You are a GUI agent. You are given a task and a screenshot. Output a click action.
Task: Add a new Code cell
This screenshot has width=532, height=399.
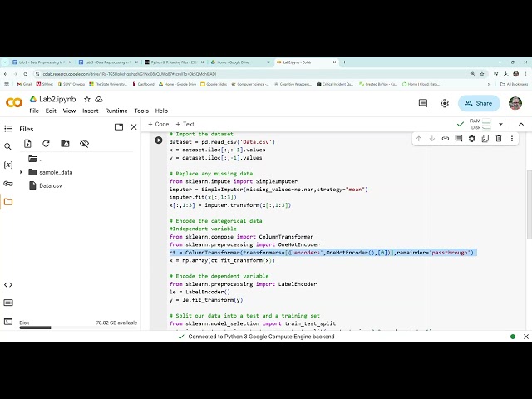coord(158,124)
